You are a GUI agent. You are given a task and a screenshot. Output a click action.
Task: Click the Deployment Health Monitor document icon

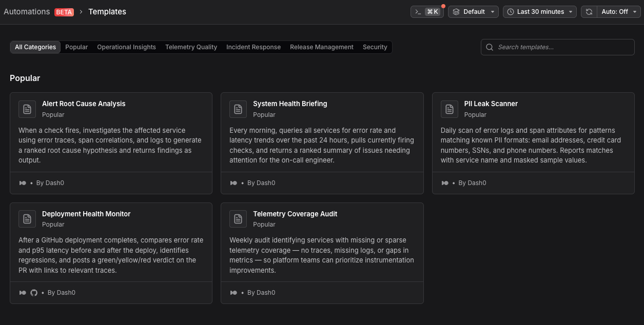click(27, 219)
